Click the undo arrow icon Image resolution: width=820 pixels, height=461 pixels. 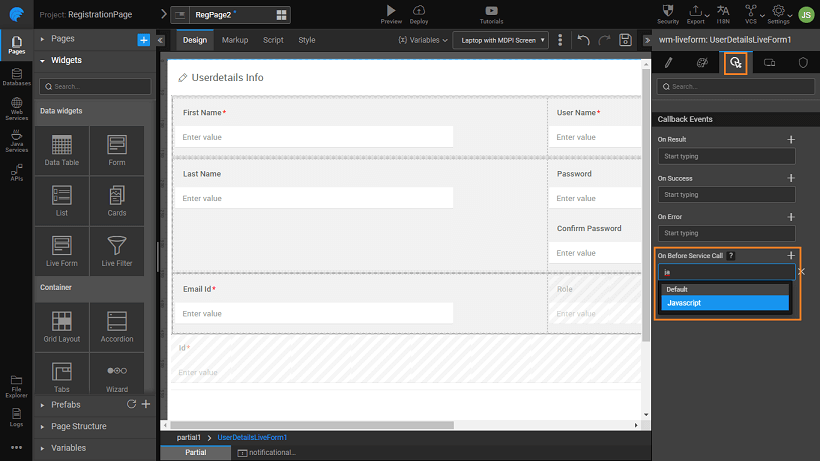click(x=584, y=40)
